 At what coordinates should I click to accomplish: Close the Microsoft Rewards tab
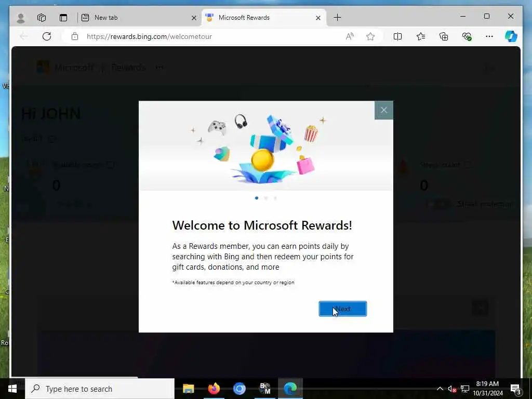(318, 18)
